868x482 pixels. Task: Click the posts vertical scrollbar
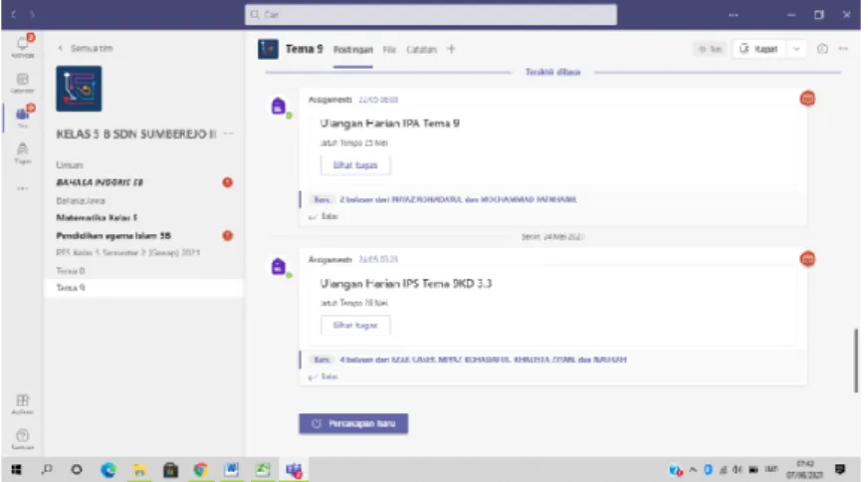(x=856, y=361)
